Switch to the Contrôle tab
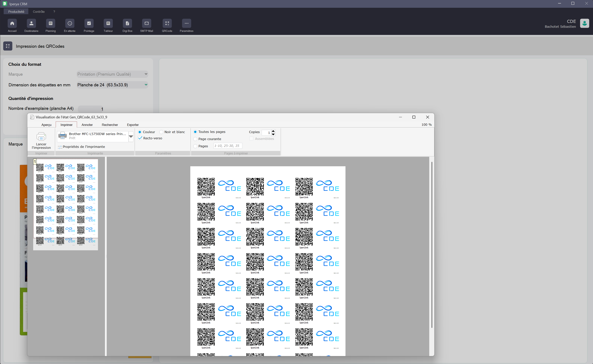 [39, 12]
